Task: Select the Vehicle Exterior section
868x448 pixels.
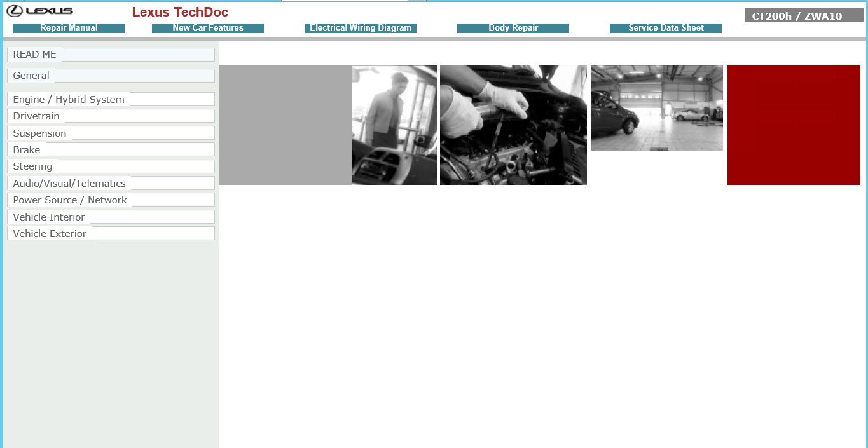Action: pyautogui.click(x=111, y=234)
